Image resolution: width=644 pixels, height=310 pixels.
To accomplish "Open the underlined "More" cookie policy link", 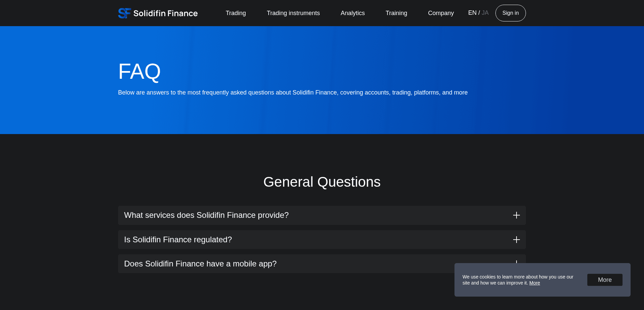I will 535,283.
